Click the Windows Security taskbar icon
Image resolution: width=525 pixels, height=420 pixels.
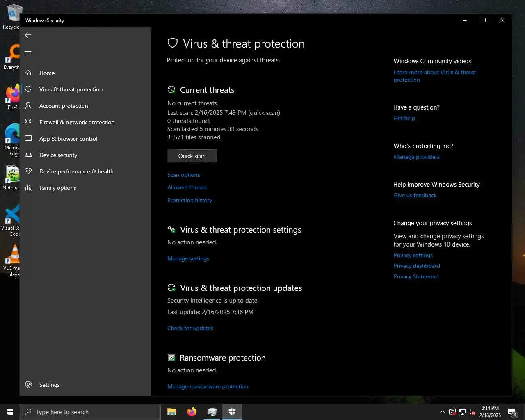pos(232,412)
